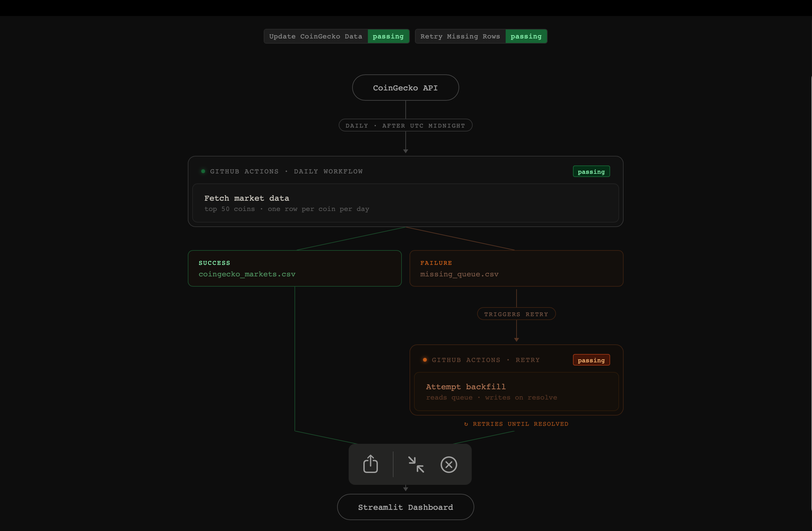Click 'reads queue · writes on resolve' text

(491, 398)
